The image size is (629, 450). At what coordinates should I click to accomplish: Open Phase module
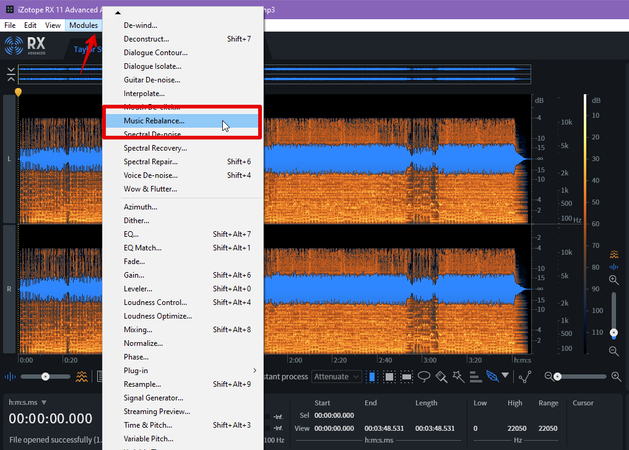[x=183, y=357]
